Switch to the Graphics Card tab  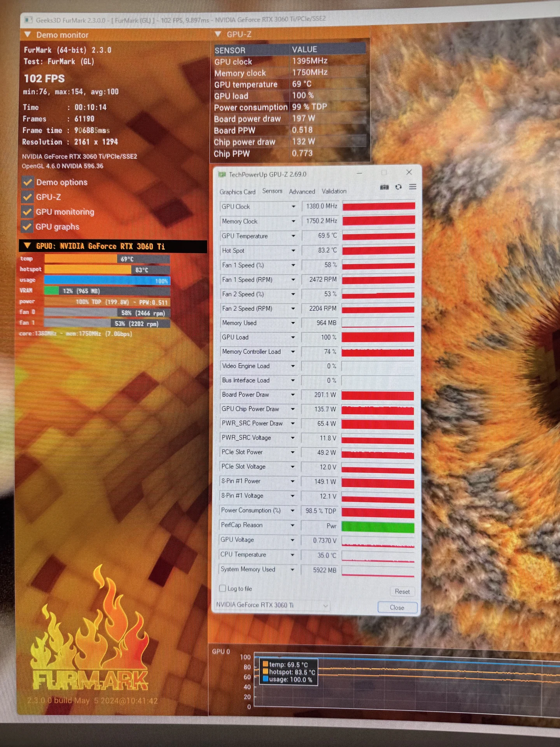[x=238, y=192]
